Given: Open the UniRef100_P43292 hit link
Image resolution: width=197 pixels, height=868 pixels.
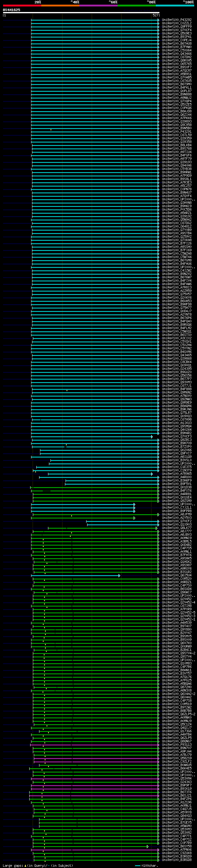Looking at the screenshot, I should [x=176, y=20].
